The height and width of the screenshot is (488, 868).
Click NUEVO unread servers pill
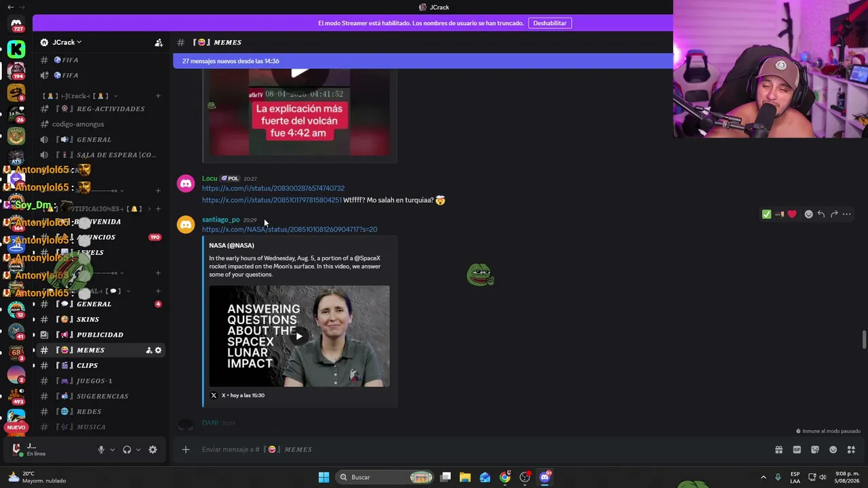16,428
